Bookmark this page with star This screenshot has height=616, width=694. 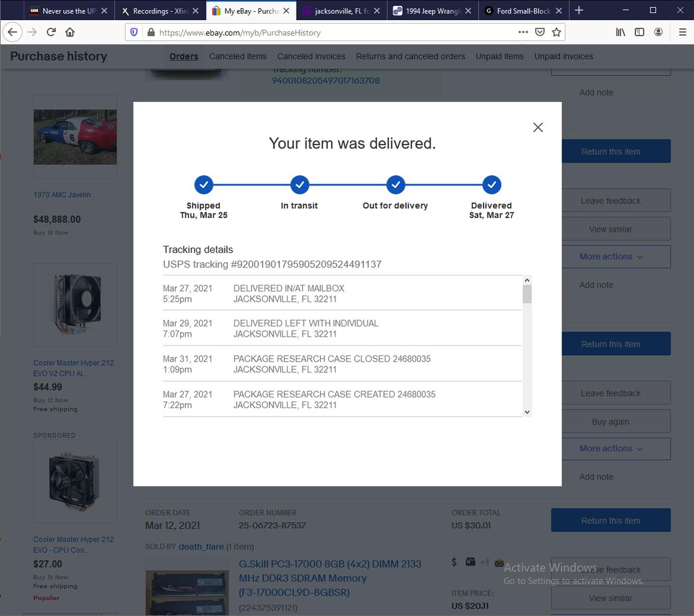pyautogui.click(x=556, y=32)
